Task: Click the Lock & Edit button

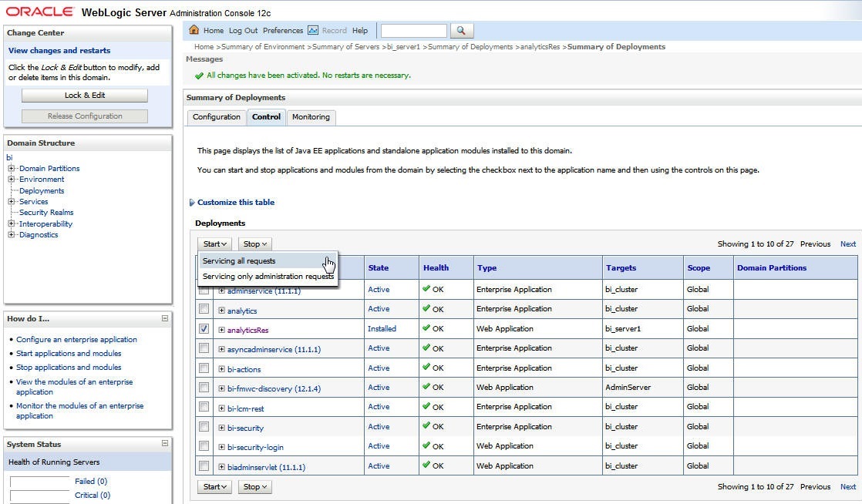Action: (85, 95)
